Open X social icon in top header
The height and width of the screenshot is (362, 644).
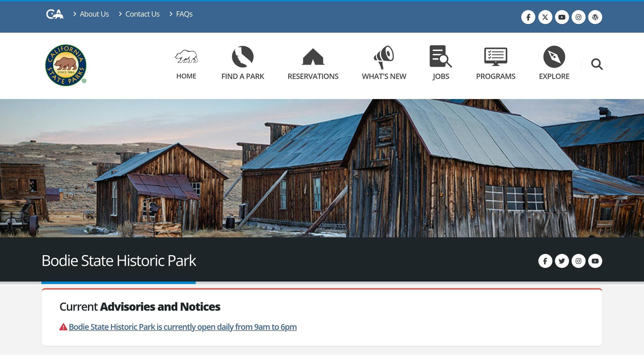point(545,17)
